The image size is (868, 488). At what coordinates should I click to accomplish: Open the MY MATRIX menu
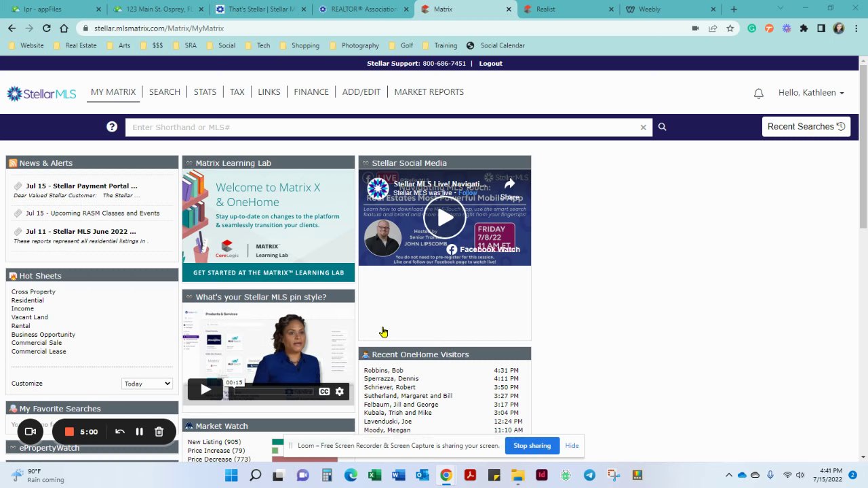coord(113,92)
